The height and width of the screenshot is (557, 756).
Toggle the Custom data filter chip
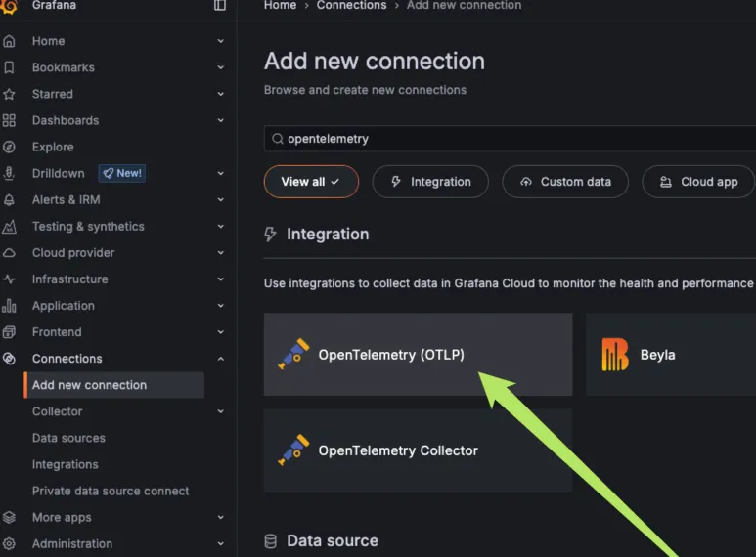(565, 182)
